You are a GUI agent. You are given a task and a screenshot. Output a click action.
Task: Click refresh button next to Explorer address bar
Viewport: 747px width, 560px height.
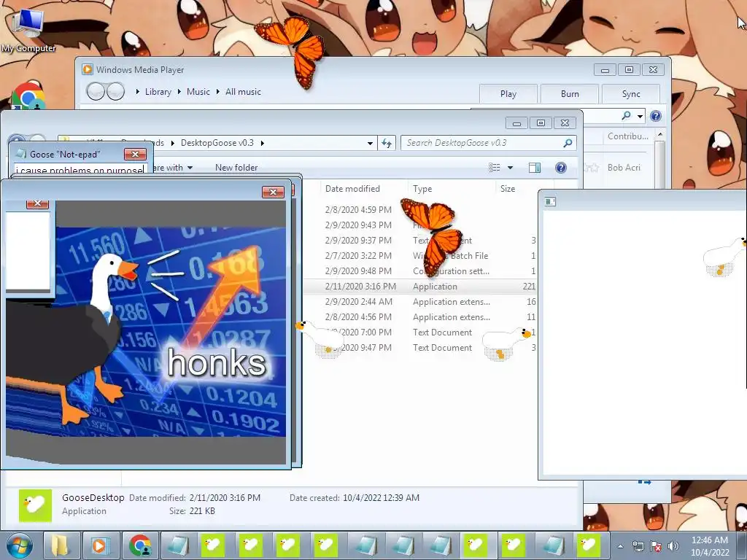[x=387, y=143]
